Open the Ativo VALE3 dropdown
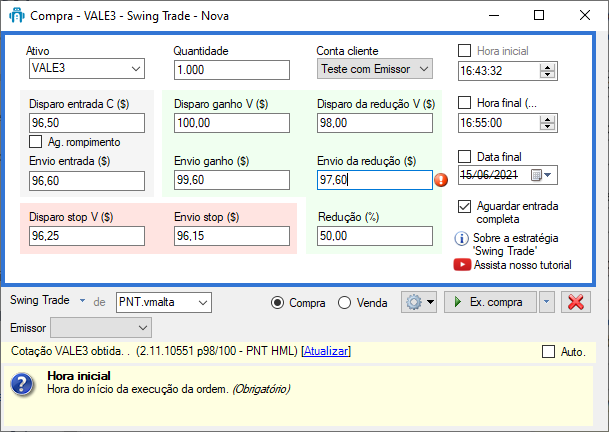The height and width of the screenshot is (432, 609). (136, 69)
